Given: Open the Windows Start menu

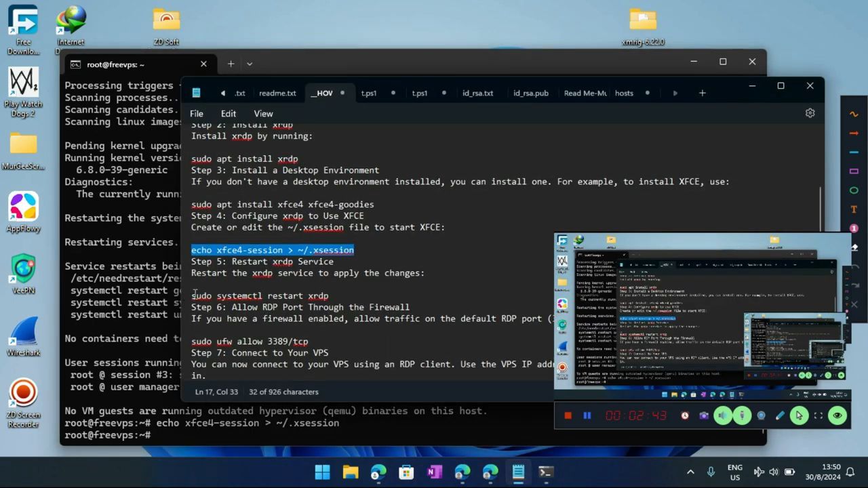Looking at the screenshot, I should point(322,472).
